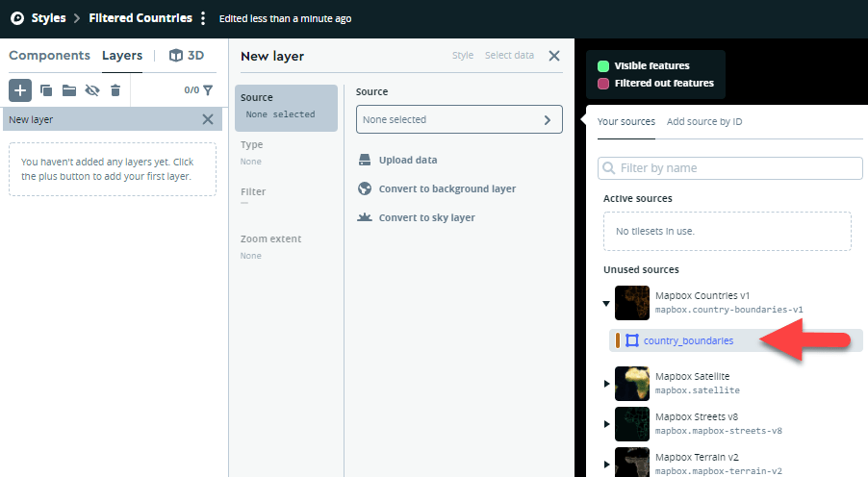
Task: Open the style options three-dot menu
Action: [203, 18]
